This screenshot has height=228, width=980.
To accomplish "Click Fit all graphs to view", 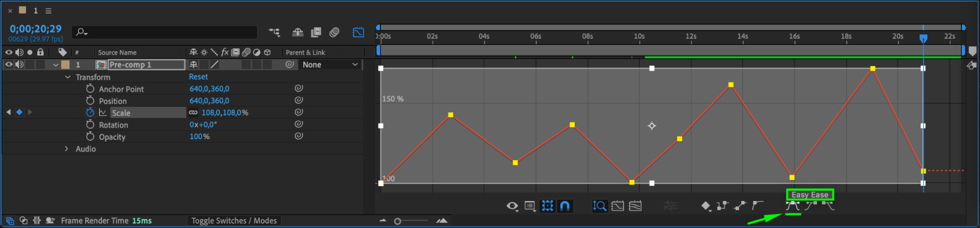I will (x=635, y=206).
